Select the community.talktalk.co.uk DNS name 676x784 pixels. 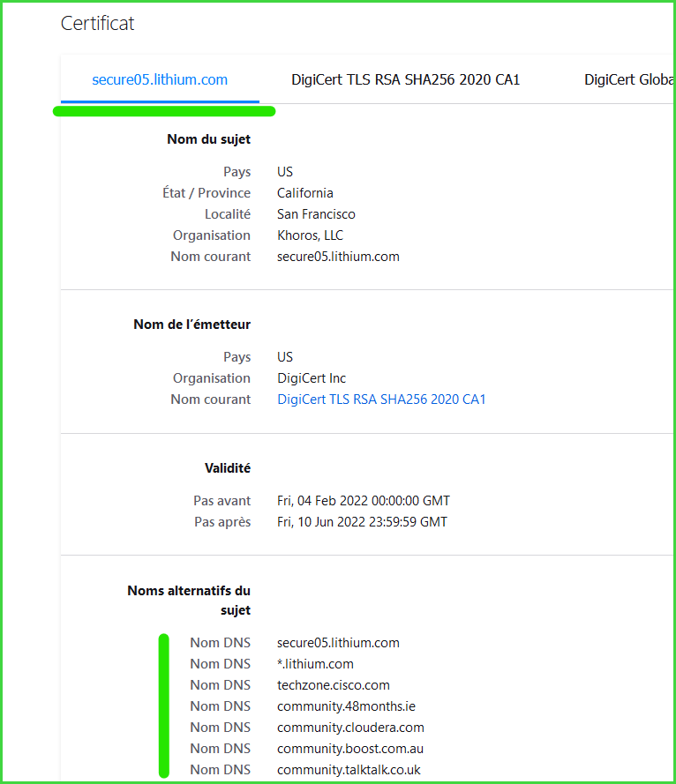349,770
